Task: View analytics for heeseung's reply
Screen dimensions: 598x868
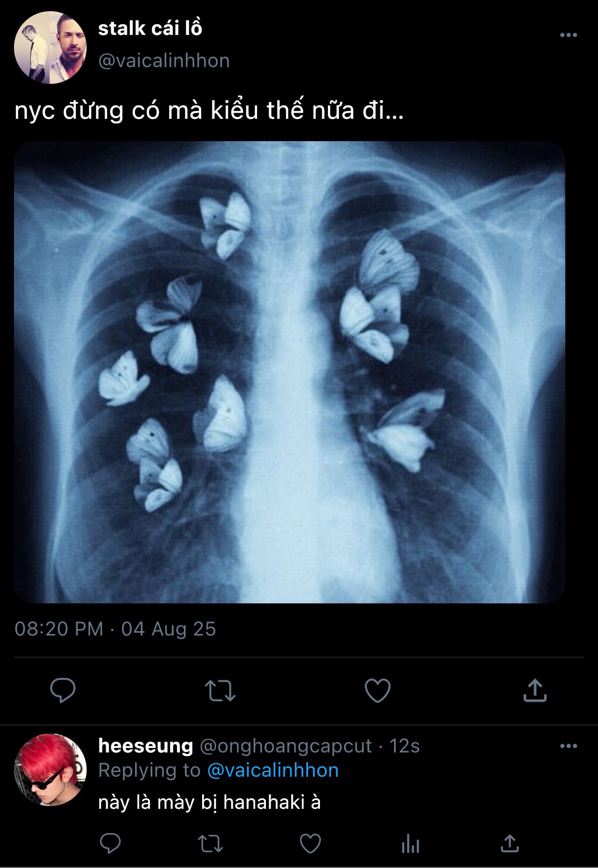Action: (x=410, y=844)
